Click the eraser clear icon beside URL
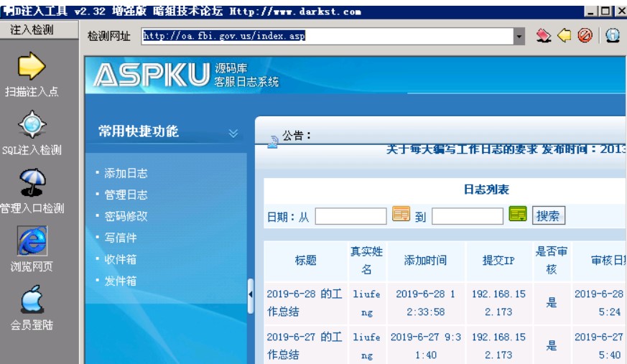This screenshot has height=364, width=627. click(x=544, y=36)
